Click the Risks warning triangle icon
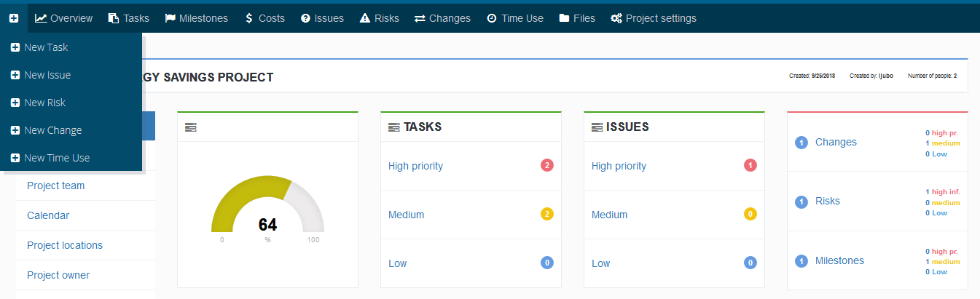This screenshot has height=299, width=980. point(365,18)
